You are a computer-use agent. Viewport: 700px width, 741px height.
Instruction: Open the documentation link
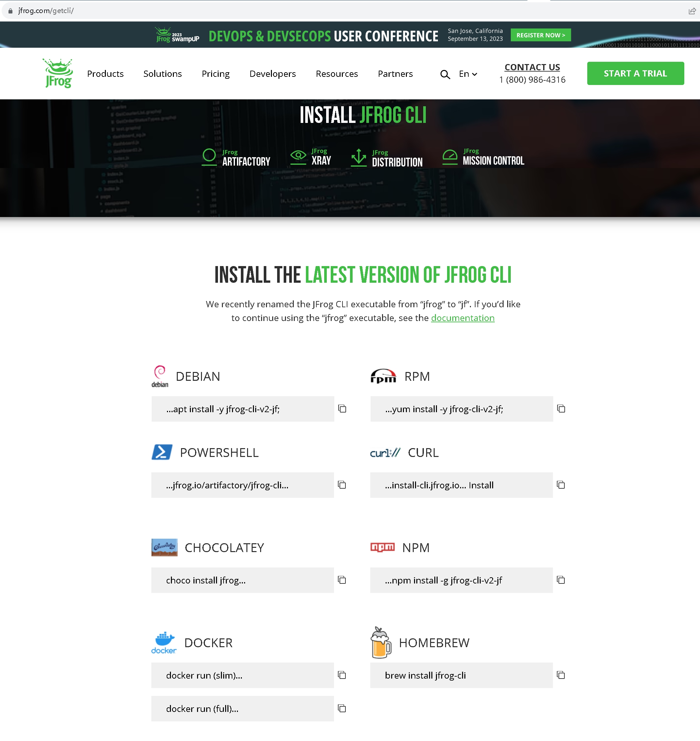(x=462, y=318)
